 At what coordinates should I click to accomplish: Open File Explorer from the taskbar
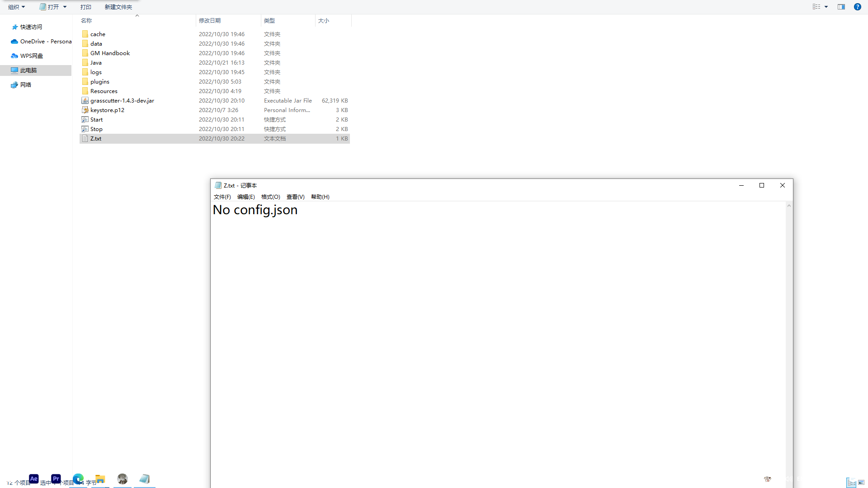click(100, 479)
